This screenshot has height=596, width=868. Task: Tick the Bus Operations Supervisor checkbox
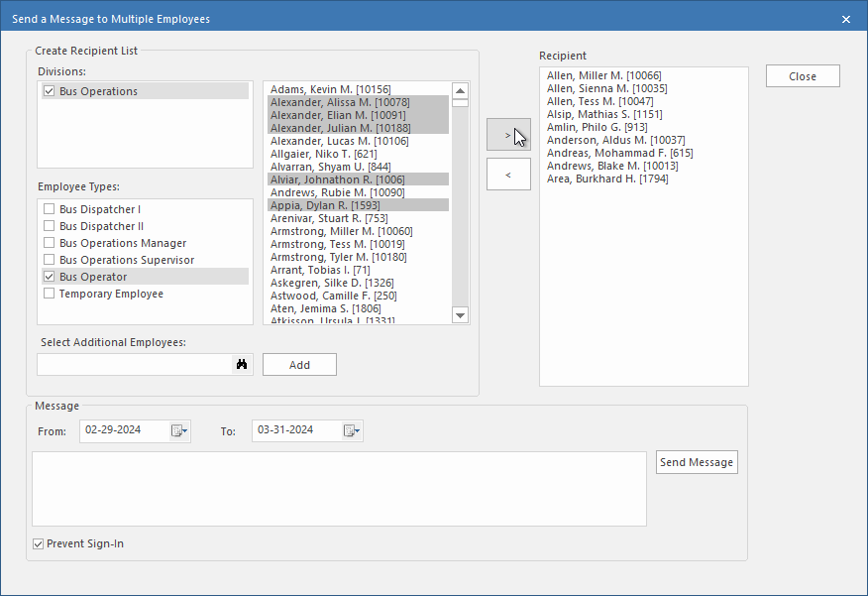pos(50,260)
